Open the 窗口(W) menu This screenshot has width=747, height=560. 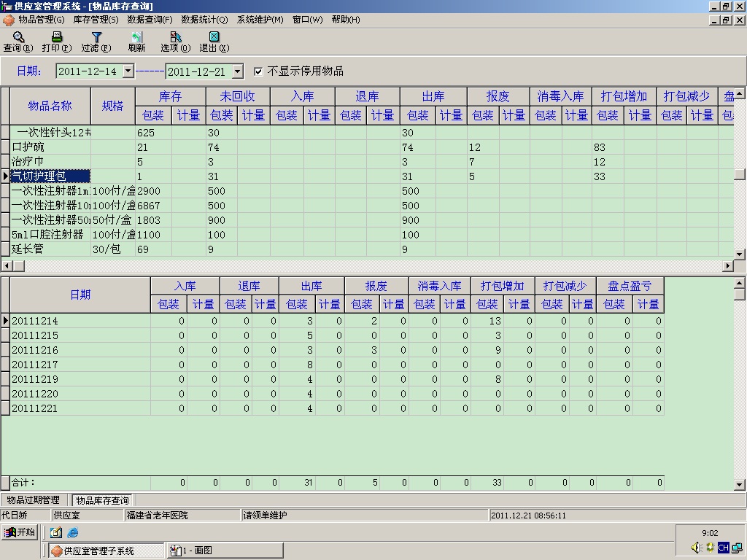[x=307, y=20]
